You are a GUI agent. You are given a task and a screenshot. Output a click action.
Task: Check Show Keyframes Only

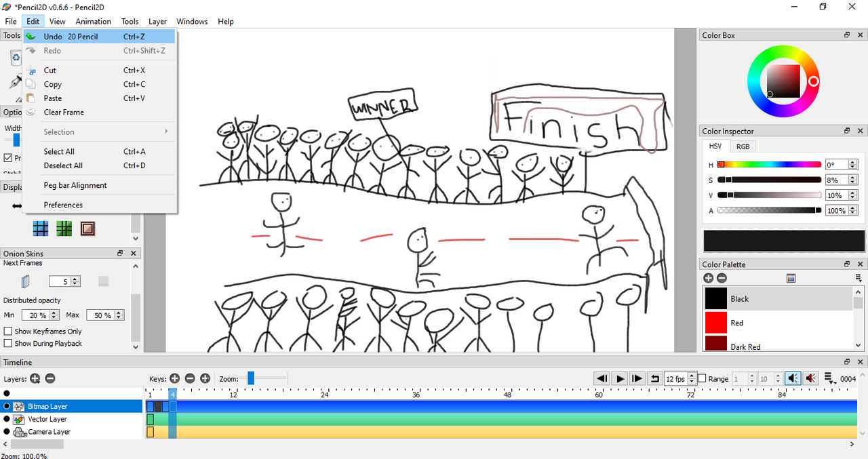[8, 332]
